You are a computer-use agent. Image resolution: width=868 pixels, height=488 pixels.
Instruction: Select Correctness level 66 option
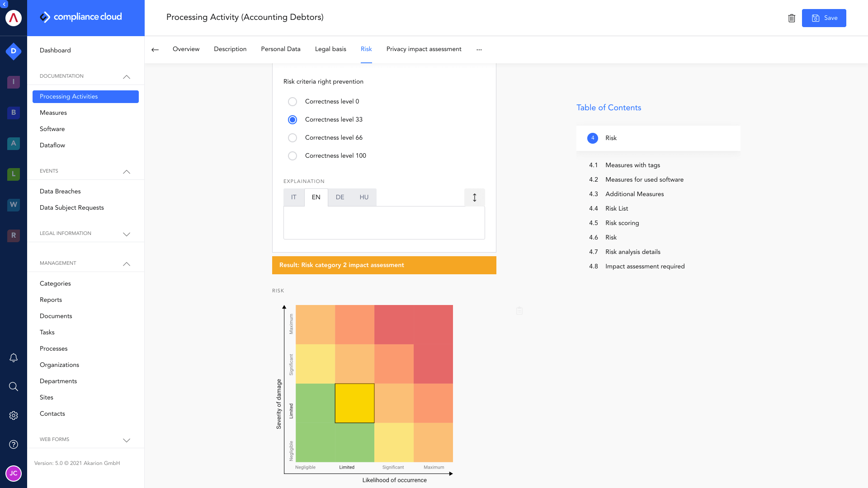click(292, 138)
